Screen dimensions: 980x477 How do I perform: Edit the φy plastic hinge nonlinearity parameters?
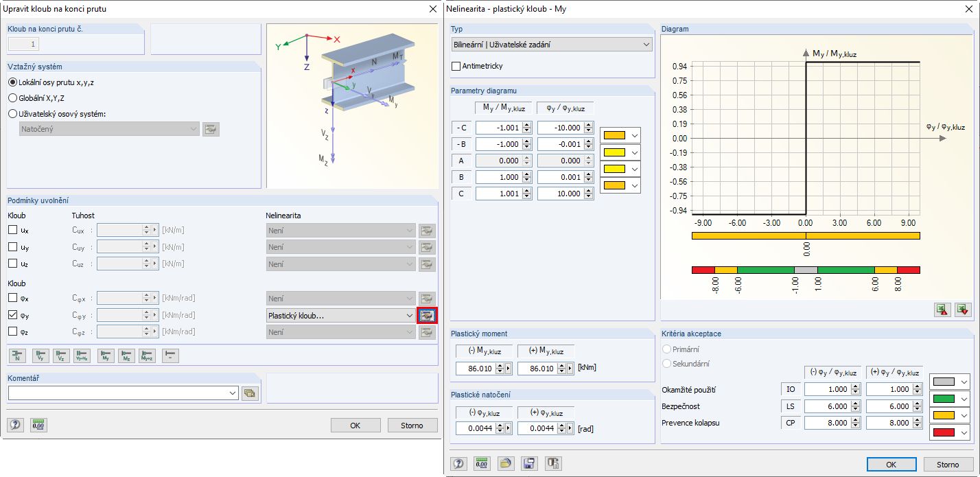[x=428, y=316]
